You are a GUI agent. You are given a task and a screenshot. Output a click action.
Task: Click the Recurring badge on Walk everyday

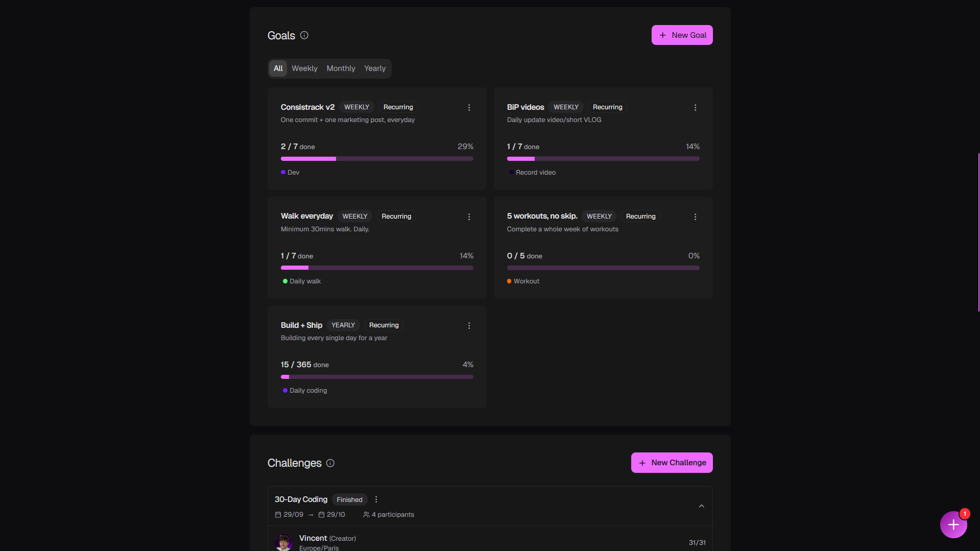point(396,217)
